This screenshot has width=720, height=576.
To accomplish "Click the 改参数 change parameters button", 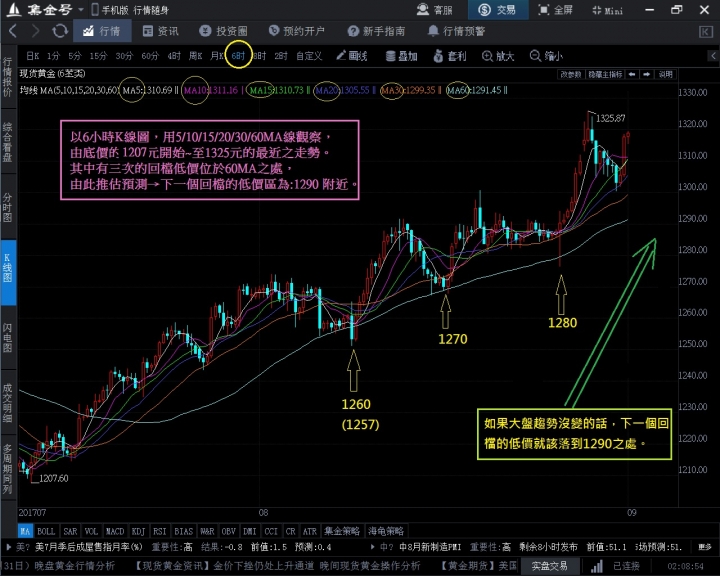I will point(571,74).
